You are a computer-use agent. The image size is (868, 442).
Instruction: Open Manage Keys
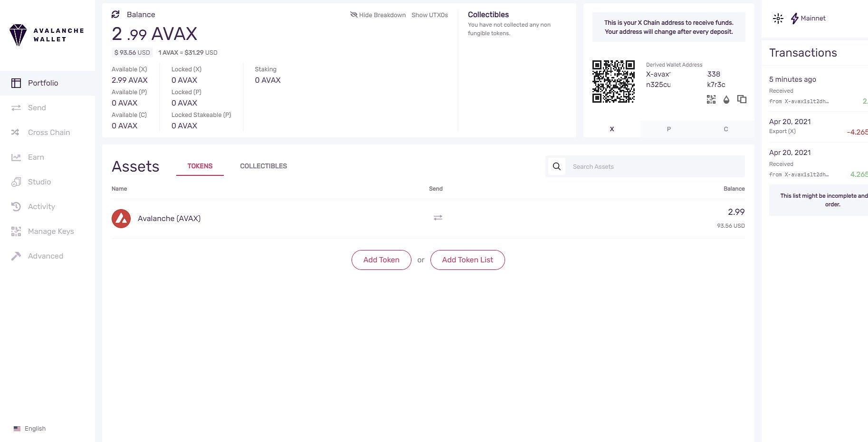(x=48, y=231)
